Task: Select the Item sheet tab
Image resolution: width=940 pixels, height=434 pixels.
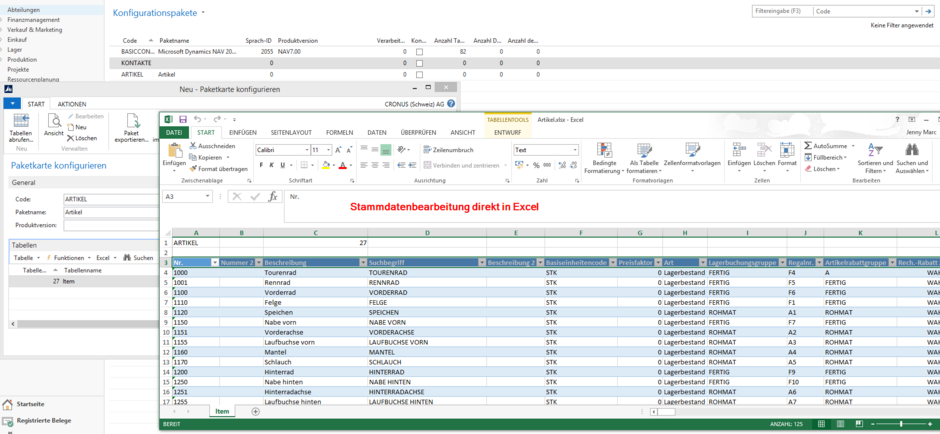Action: [222, 411]
